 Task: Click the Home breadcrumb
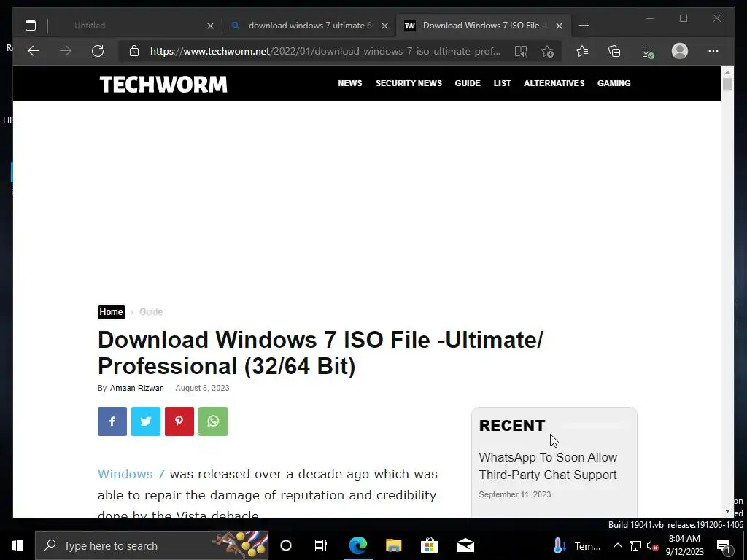click(x=112, y=312)
